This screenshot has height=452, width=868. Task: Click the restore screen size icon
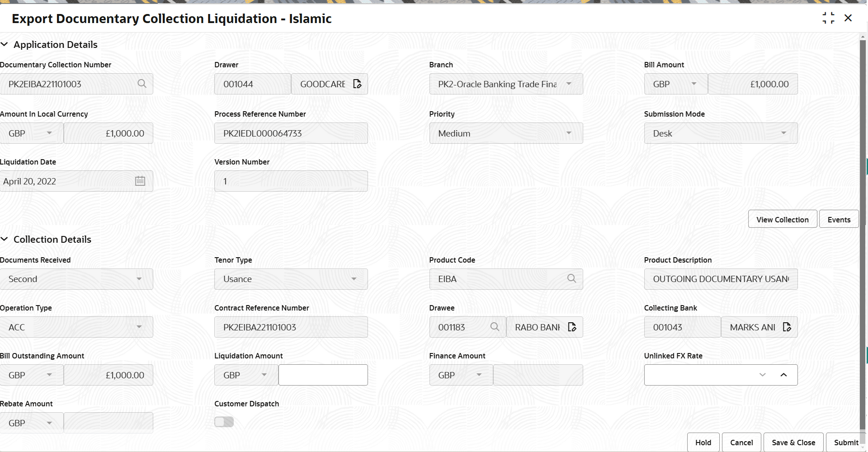click(829, 18)
